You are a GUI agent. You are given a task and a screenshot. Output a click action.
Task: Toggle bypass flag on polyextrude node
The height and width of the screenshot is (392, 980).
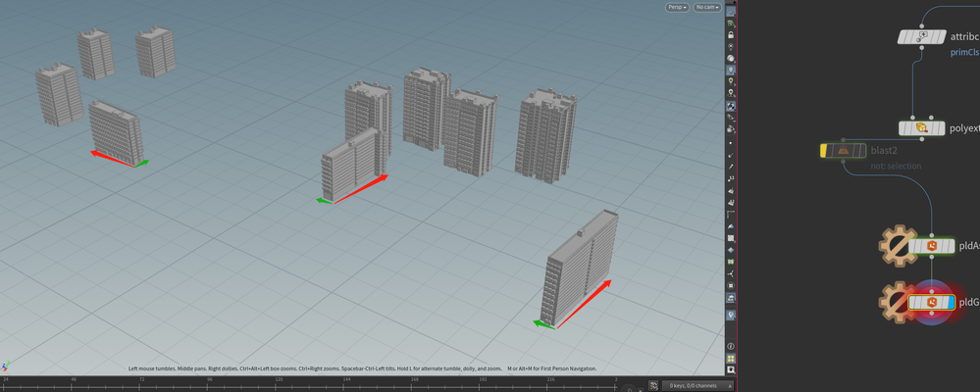point(903,128)
